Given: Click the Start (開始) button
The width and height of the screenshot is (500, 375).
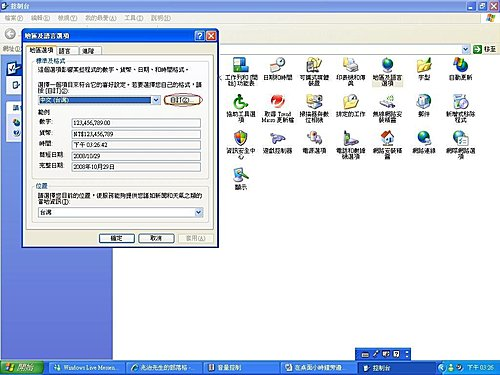Looking at the screenshot, I should tap(21, 367).
